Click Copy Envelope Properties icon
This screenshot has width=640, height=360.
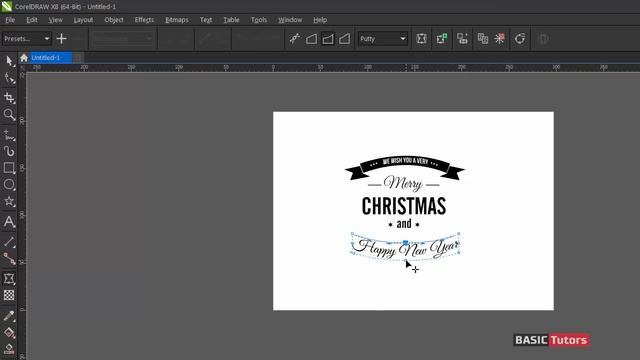(x=482, y=39)
